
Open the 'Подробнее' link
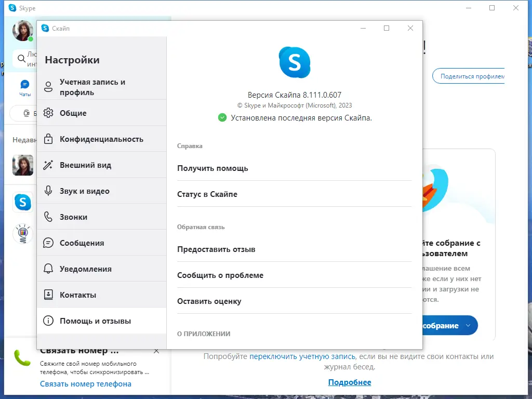coord(350,382)
